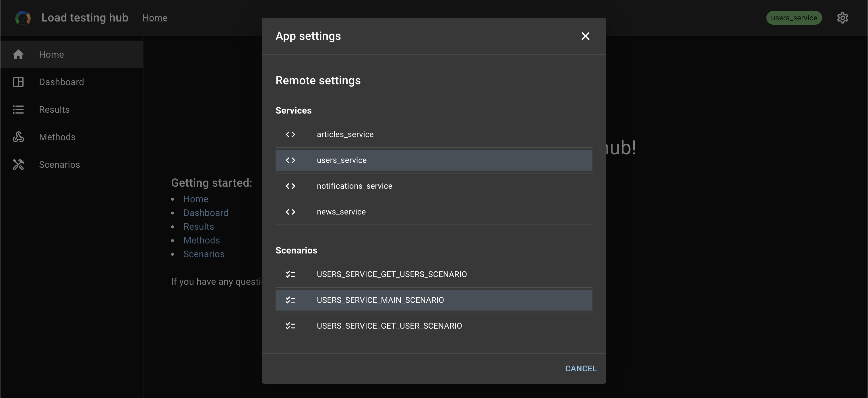The width and height of the screenshot is (868, 398).
Task: Click the code icon beside notifications_service
Action: (x=290, y=186)
